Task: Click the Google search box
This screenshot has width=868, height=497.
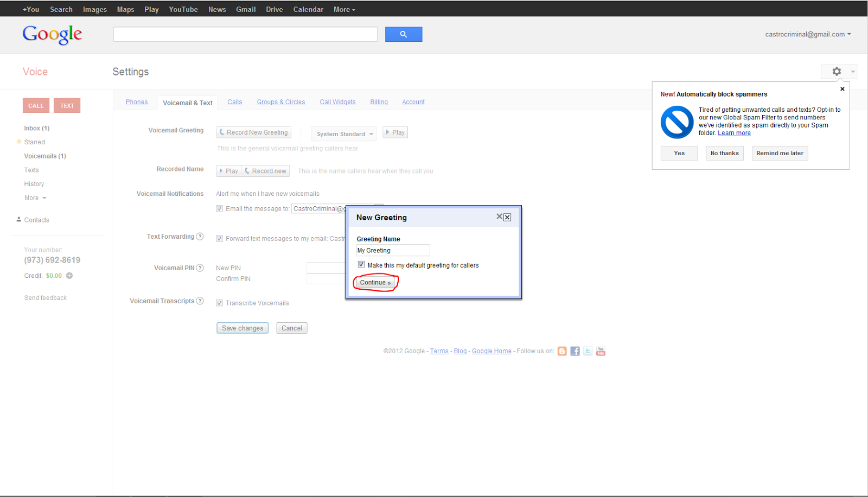Action: [245, 34]
